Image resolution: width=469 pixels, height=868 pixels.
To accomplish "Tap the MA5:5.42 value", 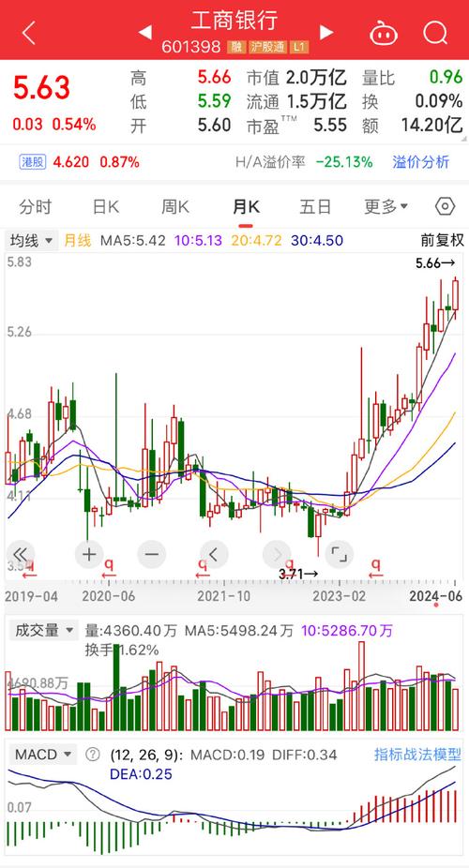I will click(133, 241).
